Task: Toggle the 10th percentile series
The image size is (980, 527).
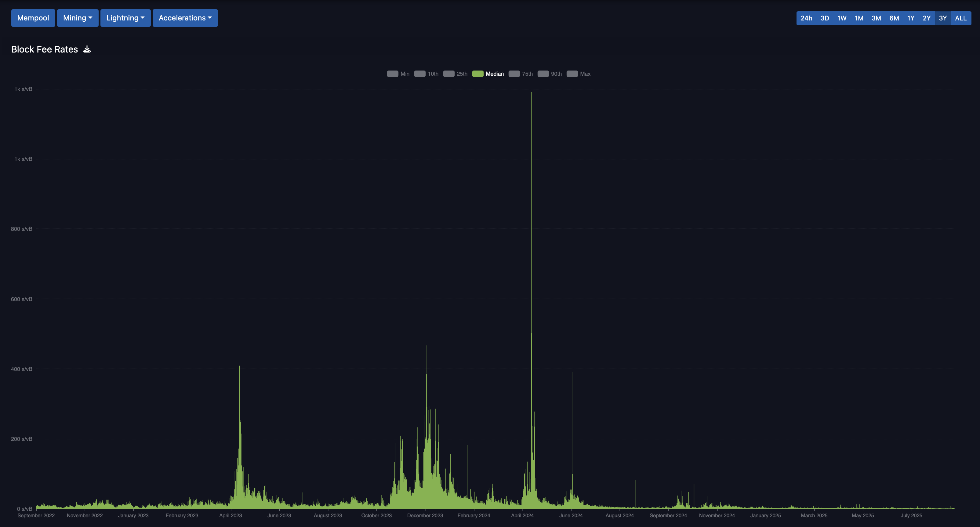Action: (x=426, y=74)
